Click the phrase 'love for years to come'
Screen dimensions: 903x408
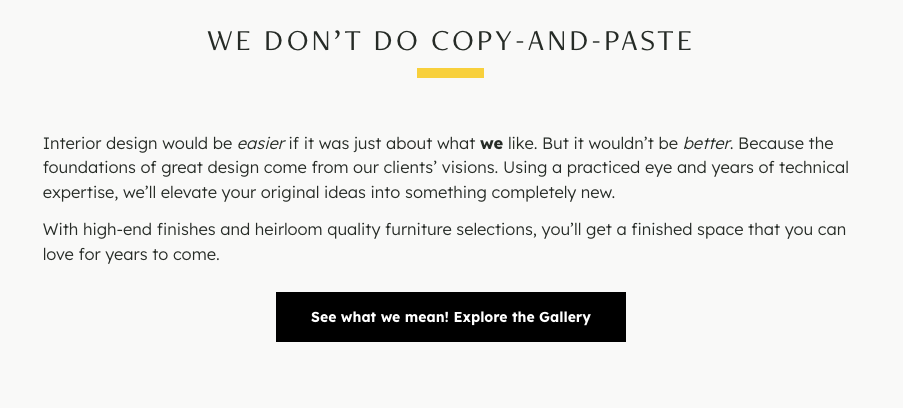pos(131,254)
